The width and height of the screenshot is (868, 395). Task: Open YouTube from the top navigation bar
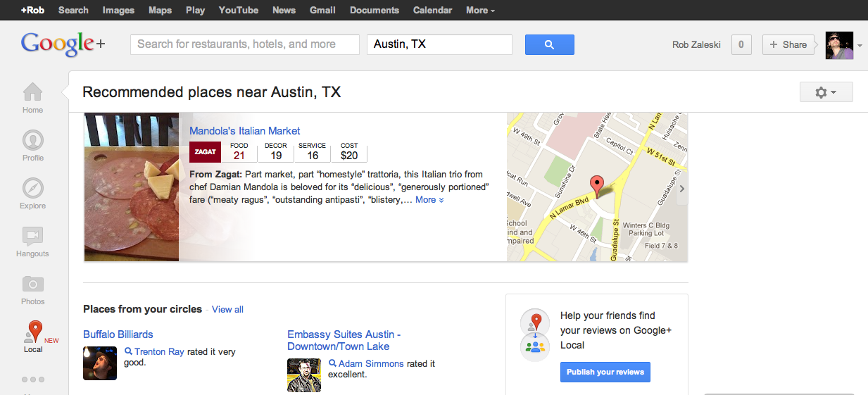pyautogui.click(x=239, y=10)
